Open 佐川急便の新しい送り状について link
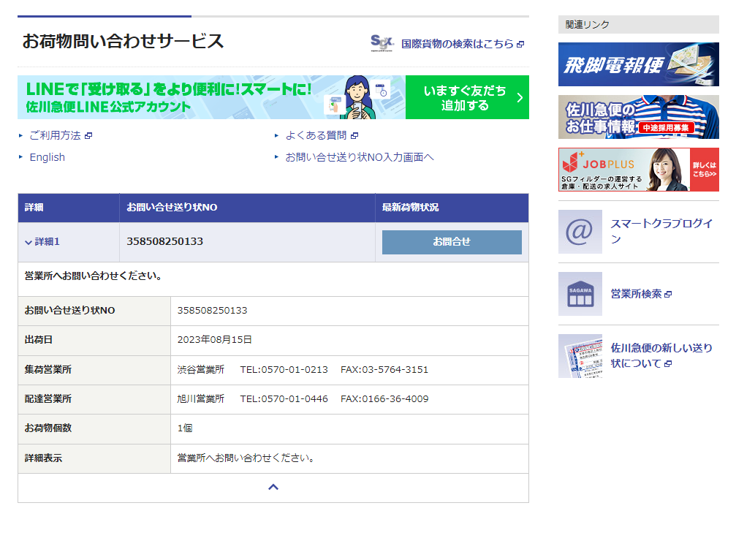This screenshot has height=560, width=736. pos(661,355)
